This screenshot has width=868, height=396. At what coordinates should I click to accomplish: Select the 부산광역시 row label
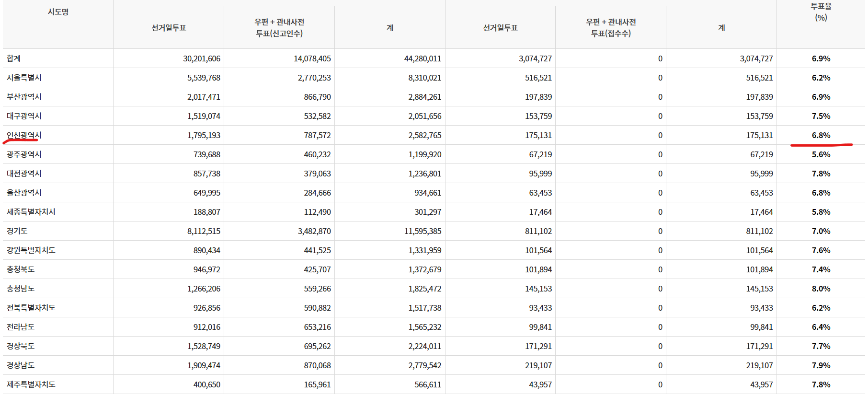[x=24, y=97]
